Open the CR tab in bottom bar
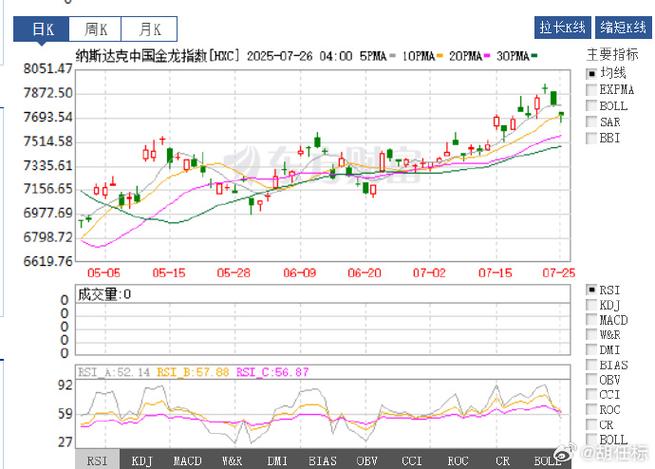Screen dimensions: 655x469 pyautogui.click(x=503, y=460)
